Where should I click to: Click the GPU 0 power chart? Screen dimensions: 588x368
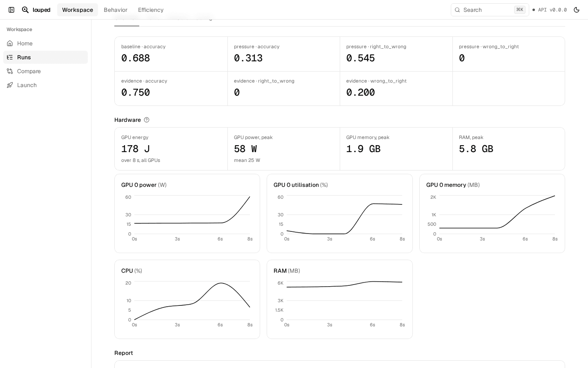(x=187, y=213)
